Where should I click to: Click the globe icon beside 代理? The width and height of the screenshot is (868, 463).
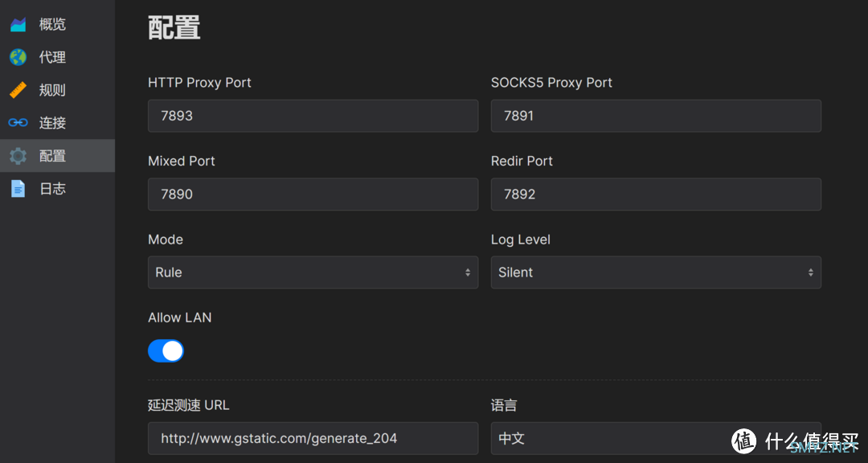pyautogui.click(x=18, y=57)
